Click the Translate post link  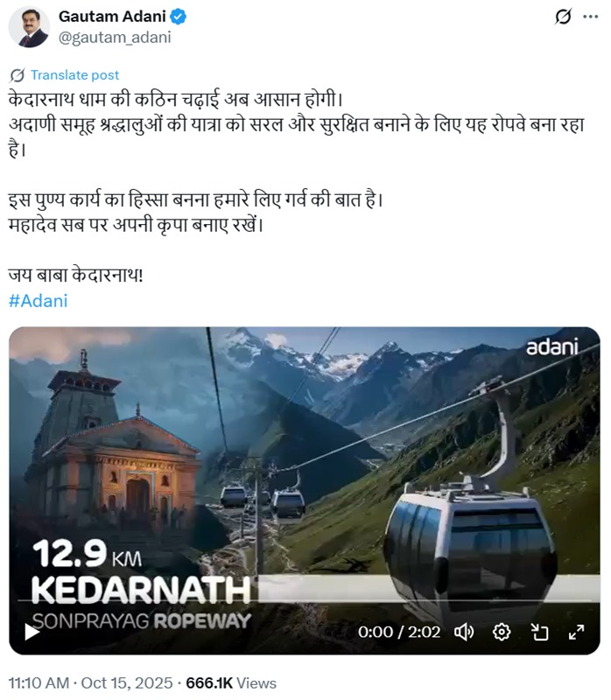(x=74, y=75)
